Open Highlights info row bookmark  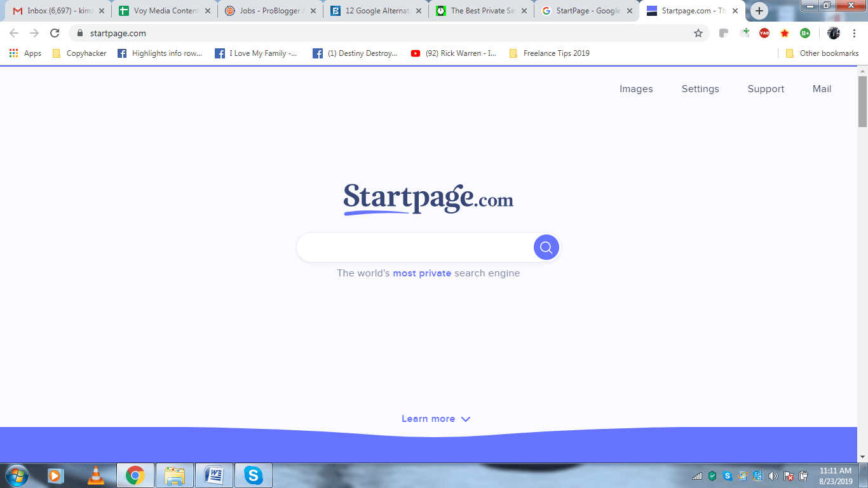159,53
